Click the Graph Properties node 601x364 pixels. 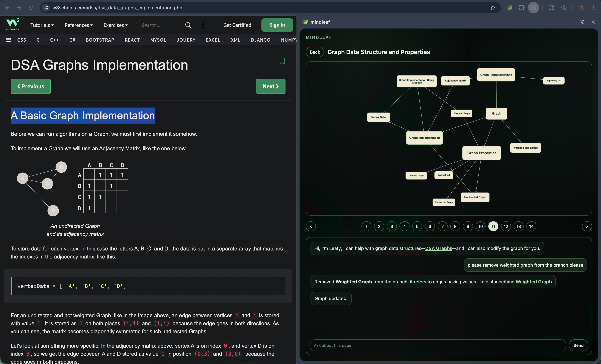click(x=481, y=153)
